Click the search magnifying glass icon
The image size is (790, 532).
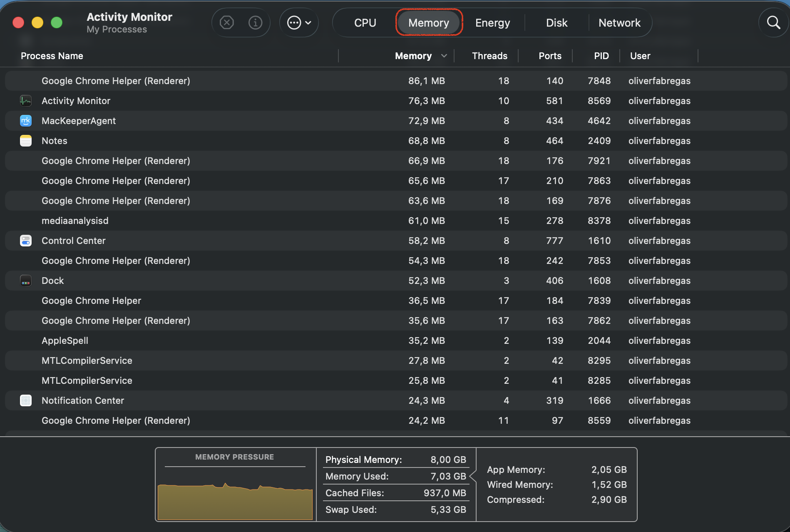click(x=773, y=22)
